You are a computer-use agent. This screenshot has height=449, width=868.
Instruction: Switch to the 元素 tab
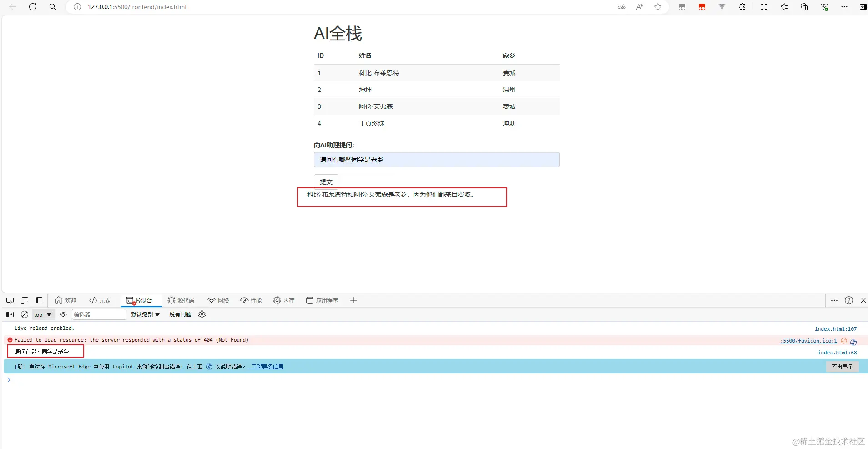100,300
